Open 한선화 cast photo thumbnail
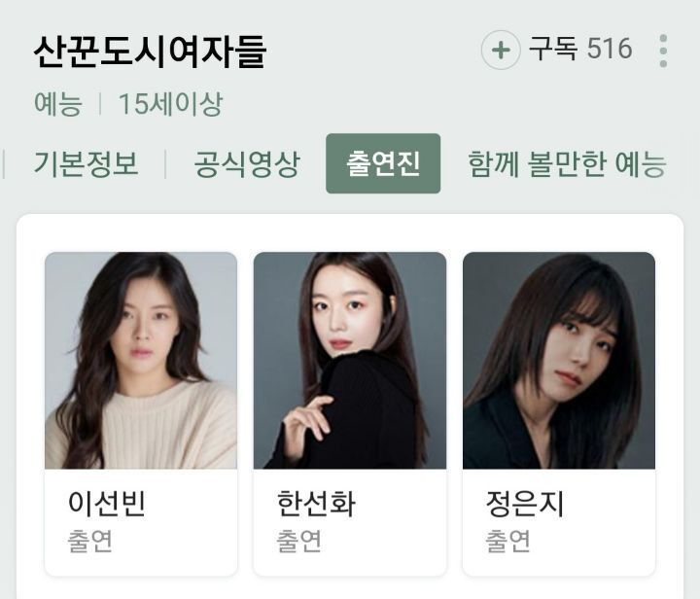This screenshot has width=700, height=599. pos(350,361)
